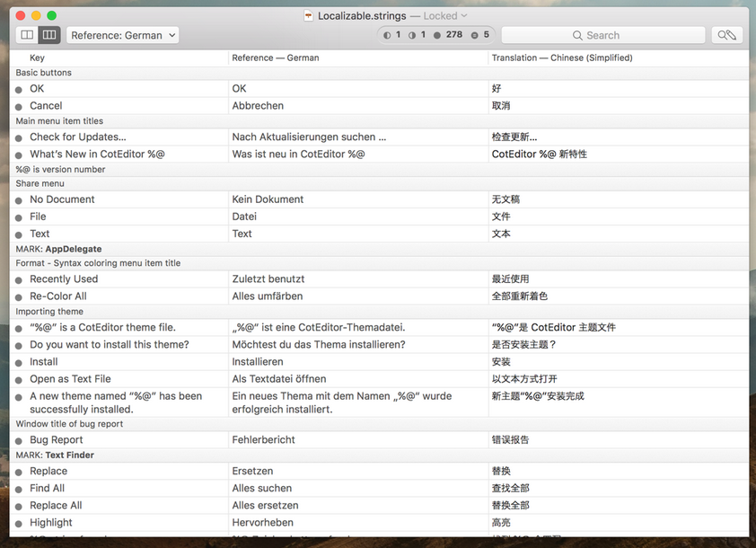756x548 pixels.
Task: Toggle the status bullet next to Install
Action: (17, 361)
